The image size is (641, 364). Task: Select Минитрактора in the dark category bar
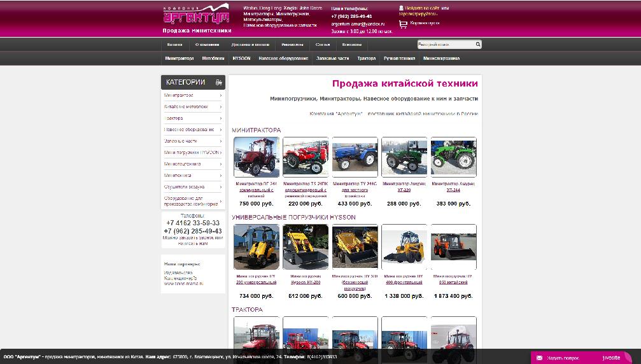point(179,59)
